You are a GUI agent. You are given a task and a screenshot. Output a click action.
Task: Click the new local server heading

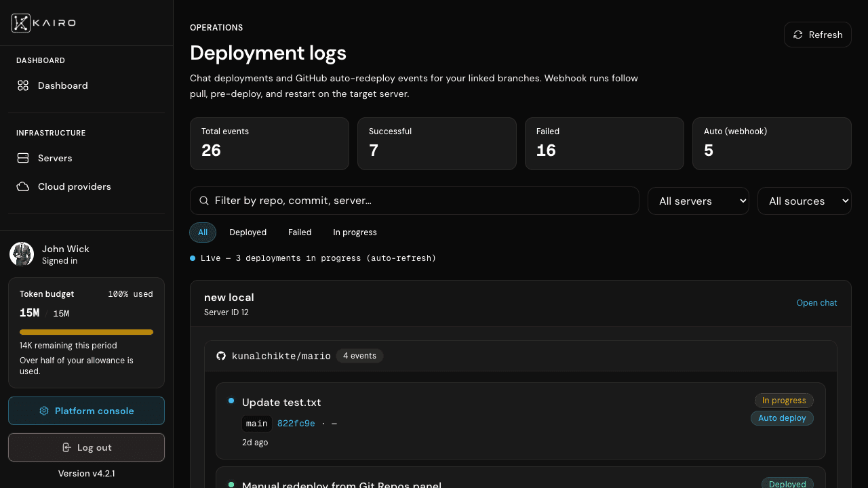tap(229, 298)
